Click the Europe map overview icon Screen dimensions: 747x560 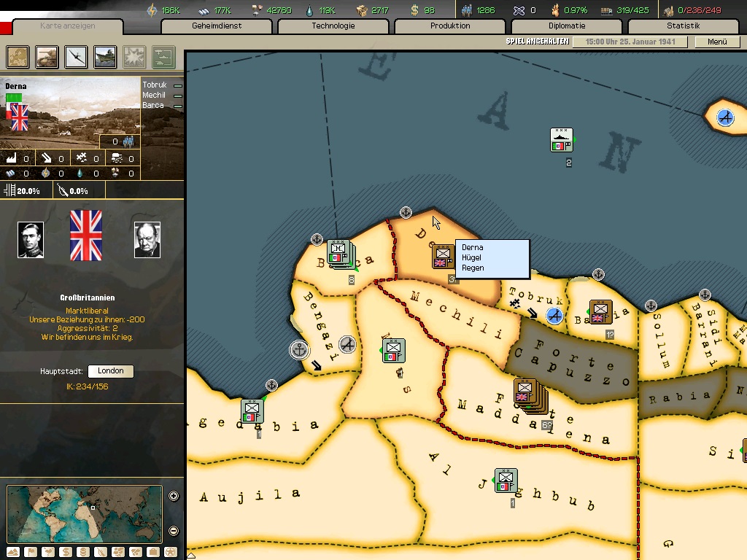pyautogui.click(x=18, y=56)
